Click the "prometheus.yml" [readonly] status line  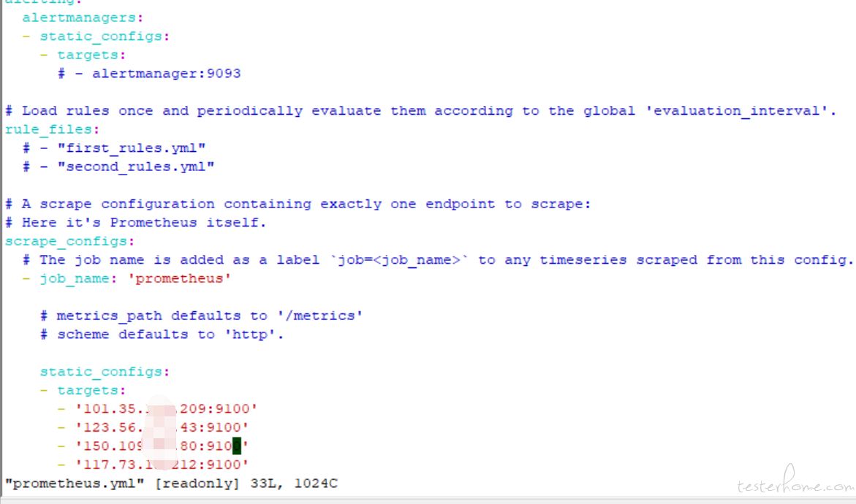point(171,484)
